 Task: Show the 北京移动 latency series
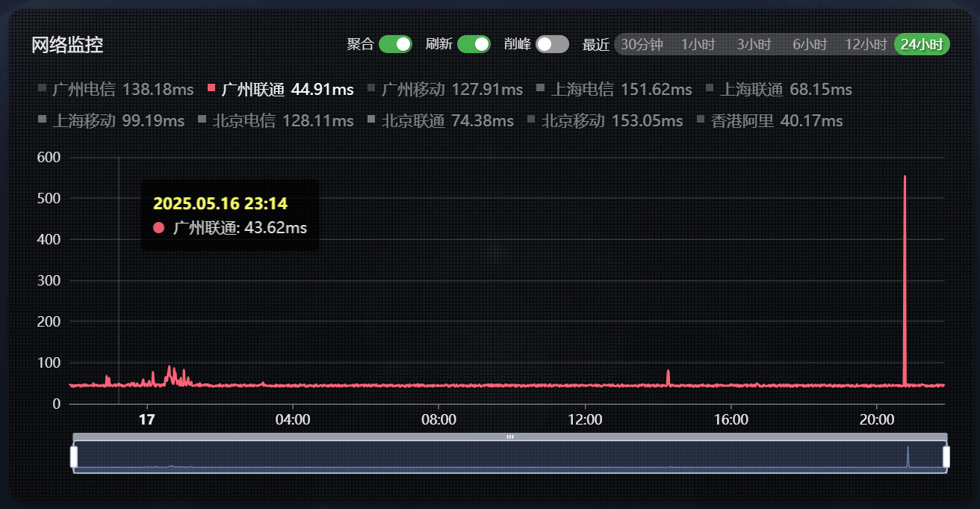tap(605, 120)
